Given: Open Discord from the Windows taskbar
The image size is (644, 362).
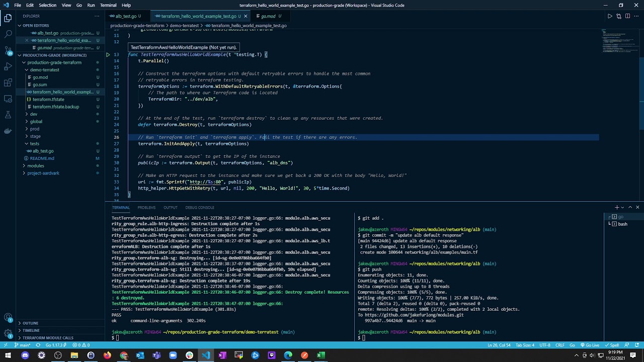Looking at the screenshot, I should (25, 355).
